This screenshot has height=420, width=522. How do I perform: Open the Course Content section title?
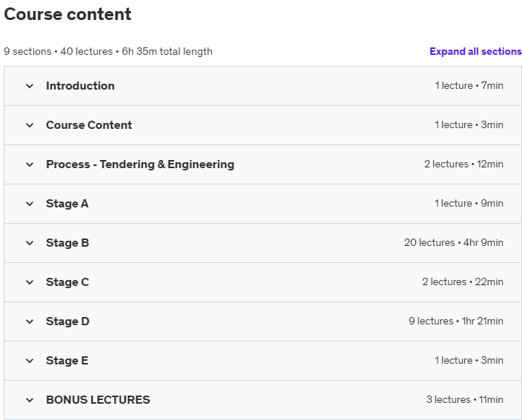(x=89, y=125)
